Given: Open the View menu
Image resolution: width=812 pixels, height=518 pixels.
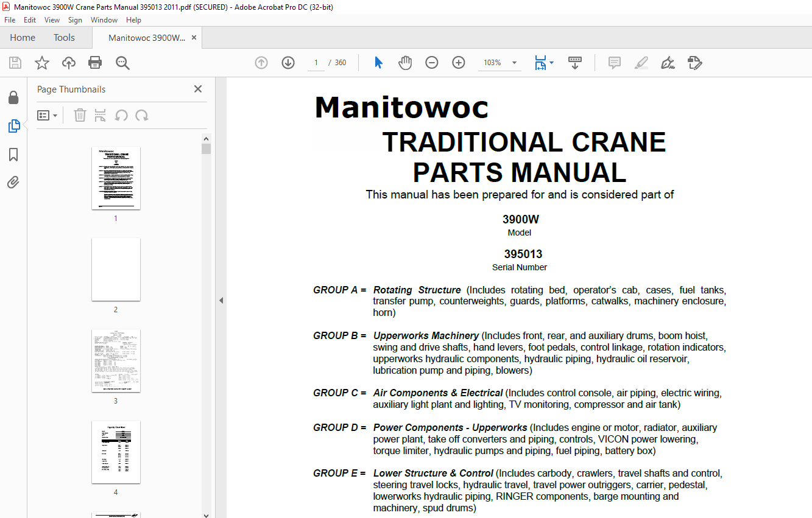Looking at the screenshot, I should [52, 20].
